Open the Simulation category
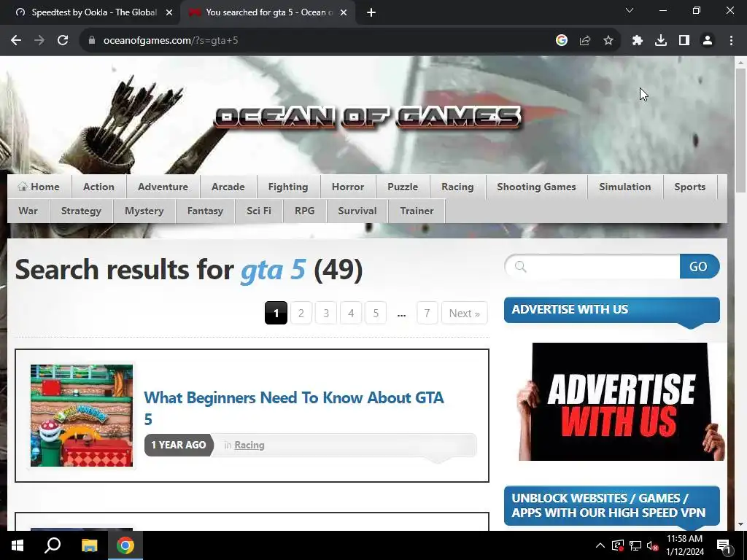Viewport: 747px width, 560px height. (x=625, y=187)
